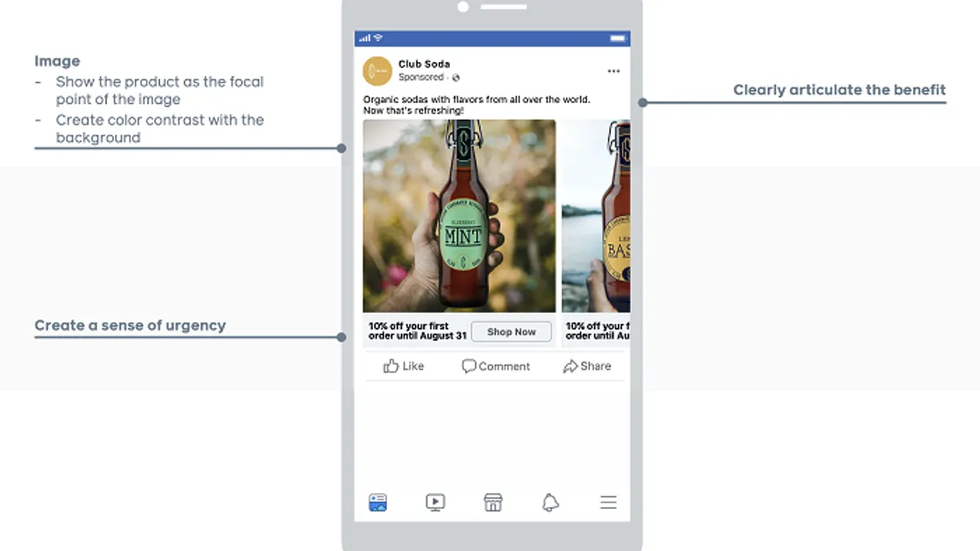Open the Notifications bell tab
Viewport: 980px width, 551px height.
click(x=550, y=502)
